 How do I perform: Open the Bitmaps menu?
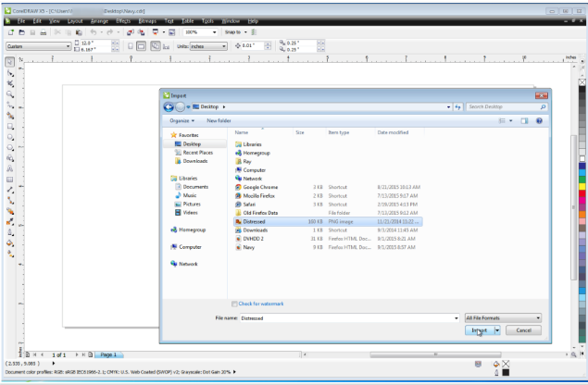click(146, 19)
